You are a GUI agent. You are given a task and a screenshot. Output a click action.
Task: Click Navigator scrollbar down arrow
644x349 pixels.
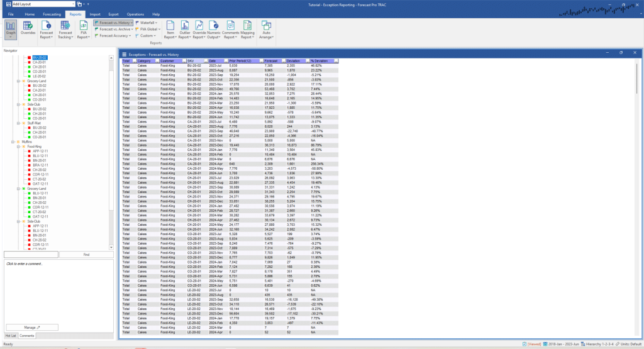pyautogui.click(x=111, y=247)
